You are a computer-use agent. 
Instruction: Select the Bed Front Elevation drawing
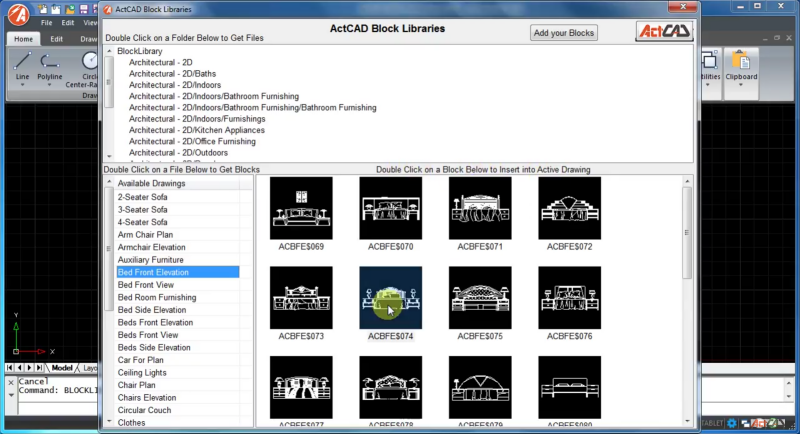178,272
